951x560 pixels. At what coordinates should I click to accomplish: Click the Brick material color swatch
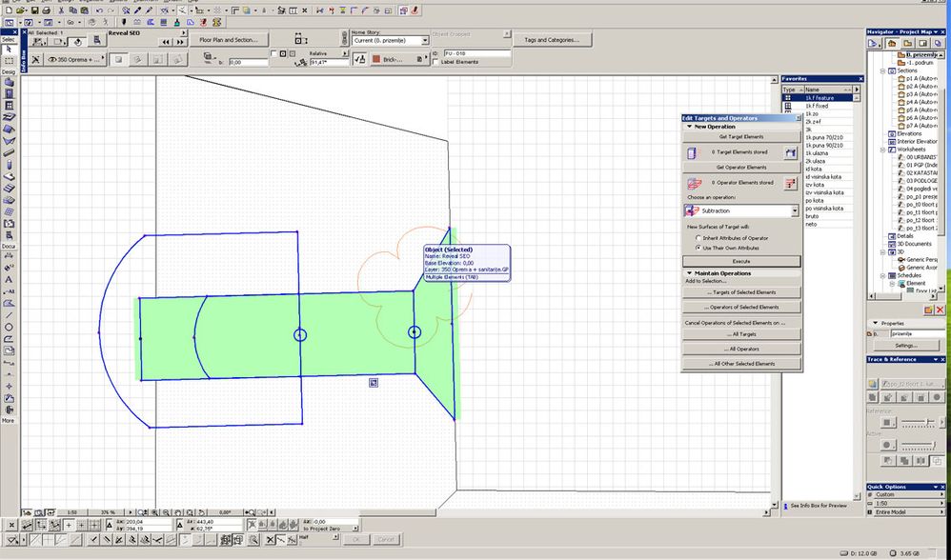378,59
